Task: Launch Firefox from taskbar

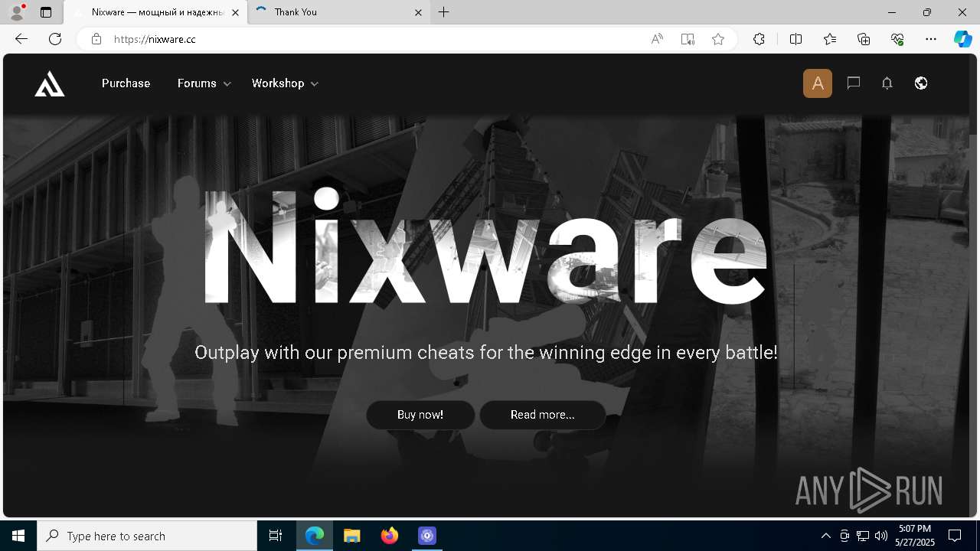Action: pos(390,536)
